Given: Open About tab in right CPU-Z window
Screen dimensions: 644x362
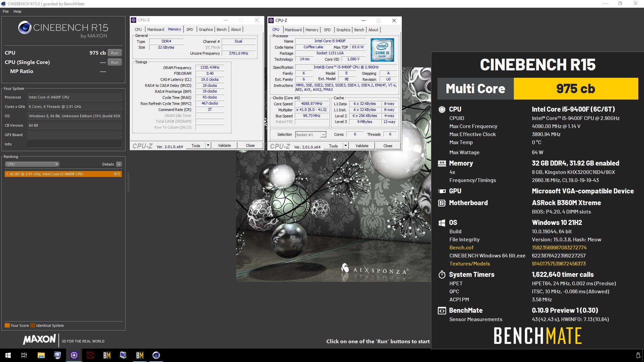Looking at the screenshot, I should coord(373,30).
